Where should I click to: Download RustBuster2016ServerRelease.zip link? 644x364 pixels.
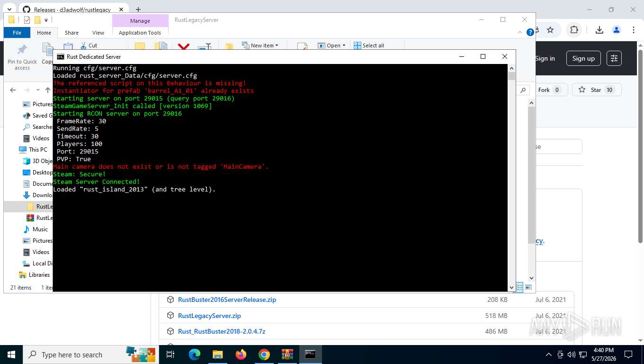227,300
